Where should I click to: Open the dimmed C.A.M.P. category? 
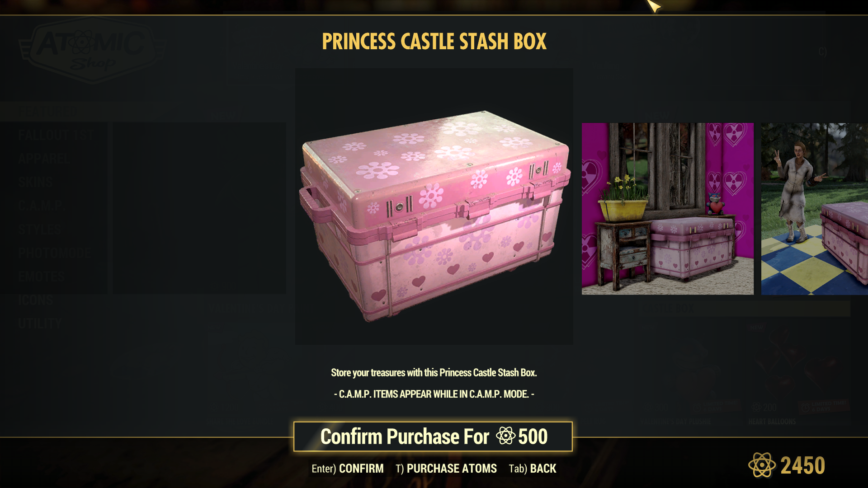(40, 206)
